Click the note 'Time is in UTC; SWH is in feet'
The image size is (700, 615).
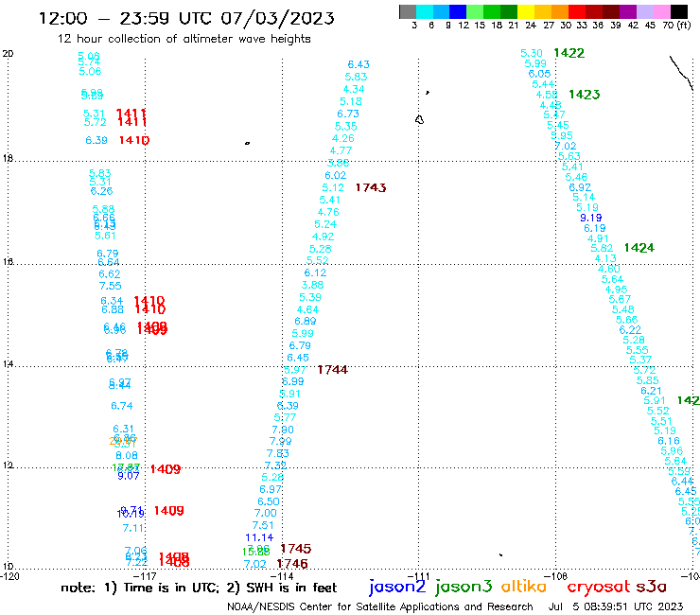pyautogui.click(x=199, y=588)
